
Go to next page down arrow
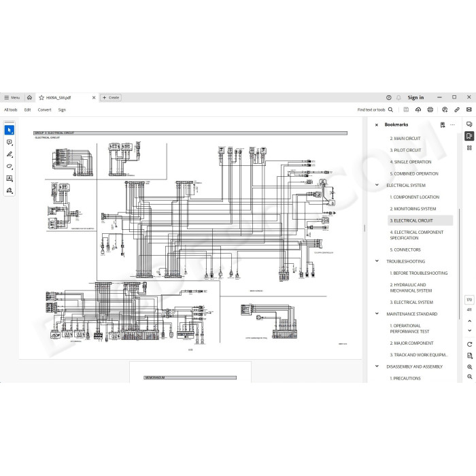469,330
